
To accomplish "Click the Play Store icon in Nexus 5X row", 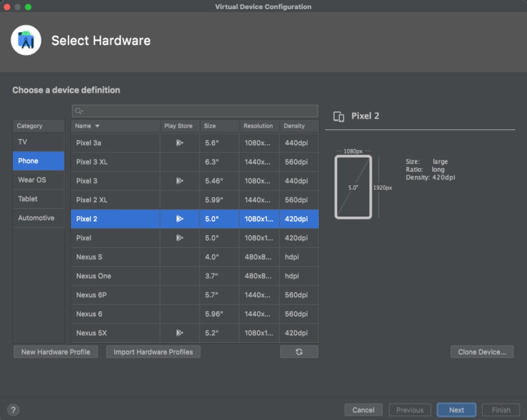I will click(180, 333).
